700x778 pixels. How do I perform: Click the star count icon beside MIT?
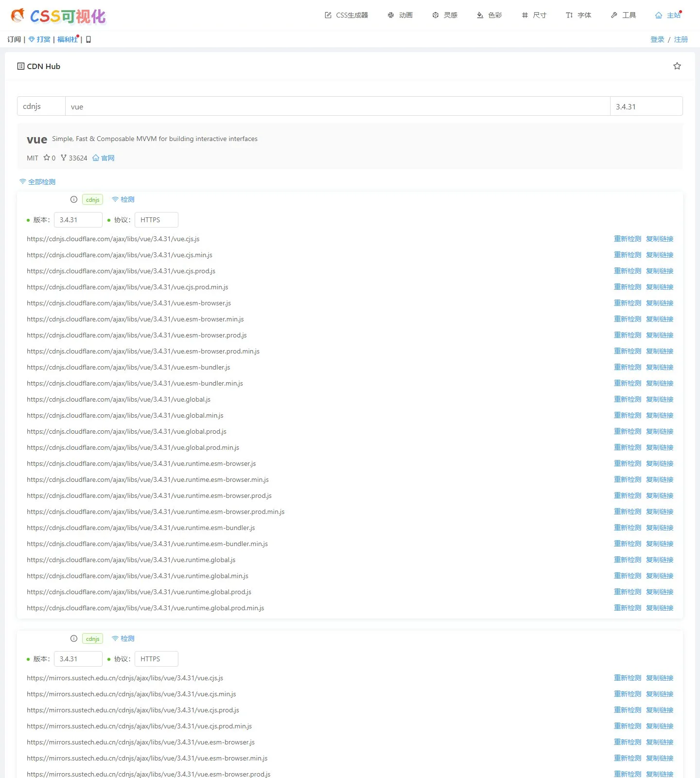coord(47,158)
